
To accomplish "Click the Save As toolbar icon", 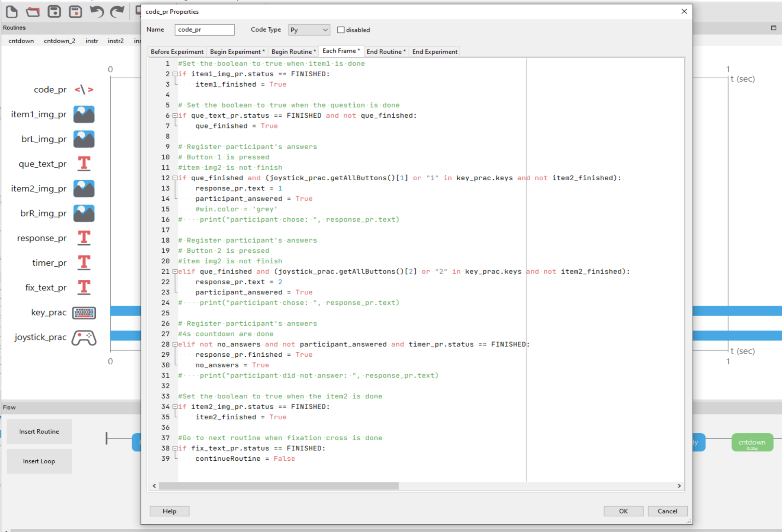I will pyautogui.click(x=75, y=12).
